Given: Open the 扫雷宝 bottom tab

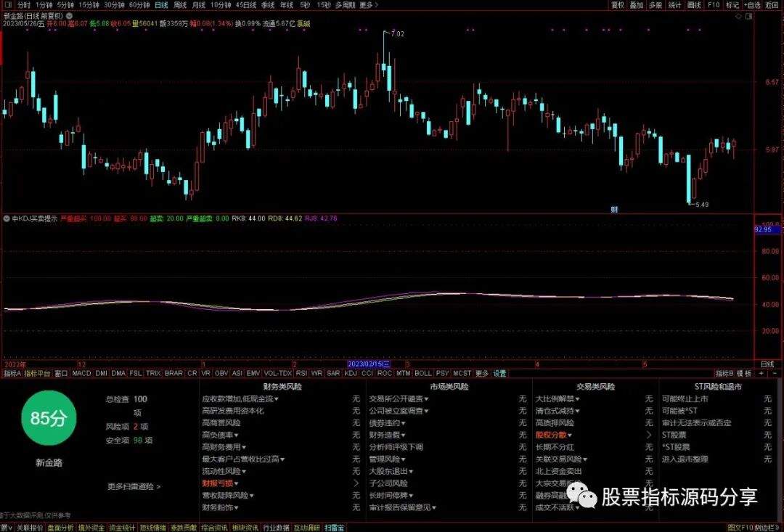Looking at the screenshot, I should tap(334, 528).
